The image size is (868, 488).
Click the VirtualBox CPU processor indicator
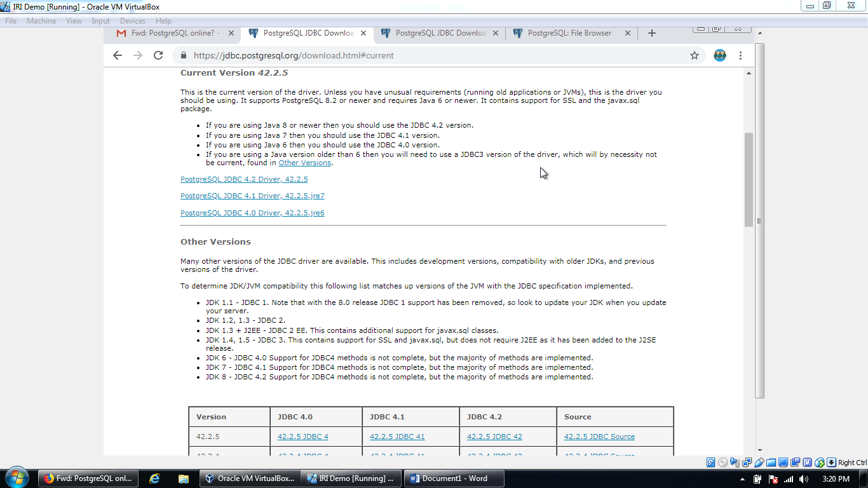[807, 462]
